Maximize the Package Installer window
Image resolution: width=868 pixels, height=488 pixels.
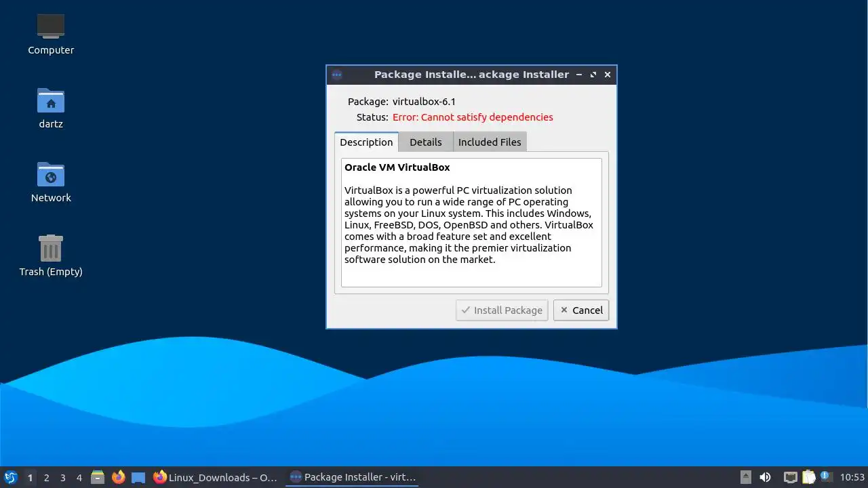click(593, 75)
